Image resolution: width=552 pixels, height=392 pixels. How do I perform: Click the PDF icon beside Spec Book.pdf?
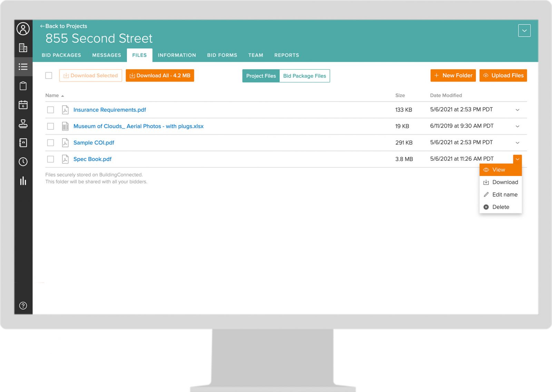click(x=65, y=159)
